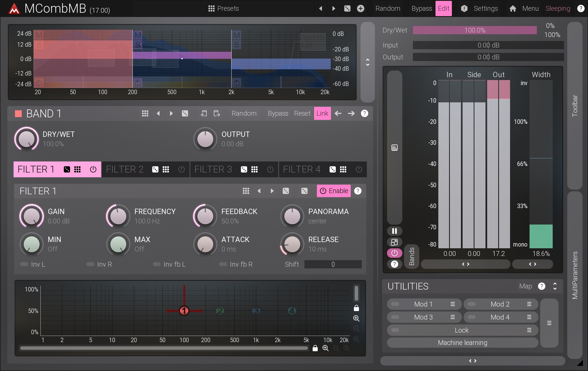Click the add preset plus icon
588x371 pixels.
(361, 8)
